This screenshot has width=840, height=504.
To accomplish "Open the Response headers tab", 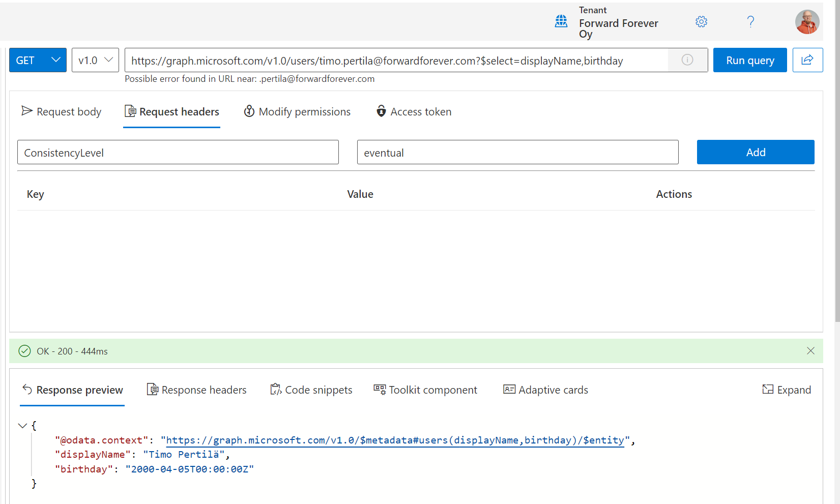I will (x=197, y=390).
